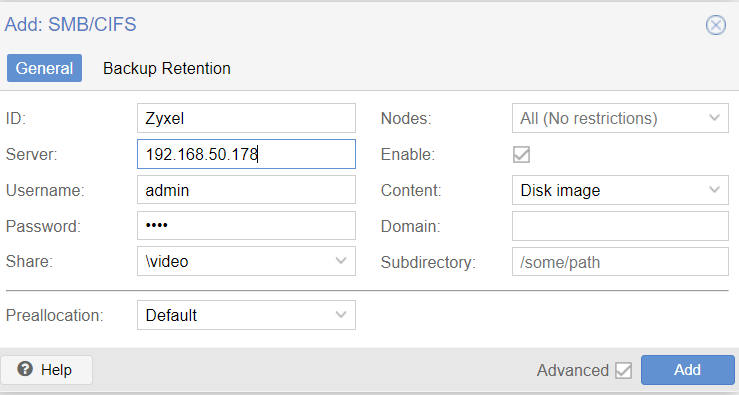The image size is (739, 395).
Task: Open the Preallocation dropdown arrow
Action: (341, 315)
